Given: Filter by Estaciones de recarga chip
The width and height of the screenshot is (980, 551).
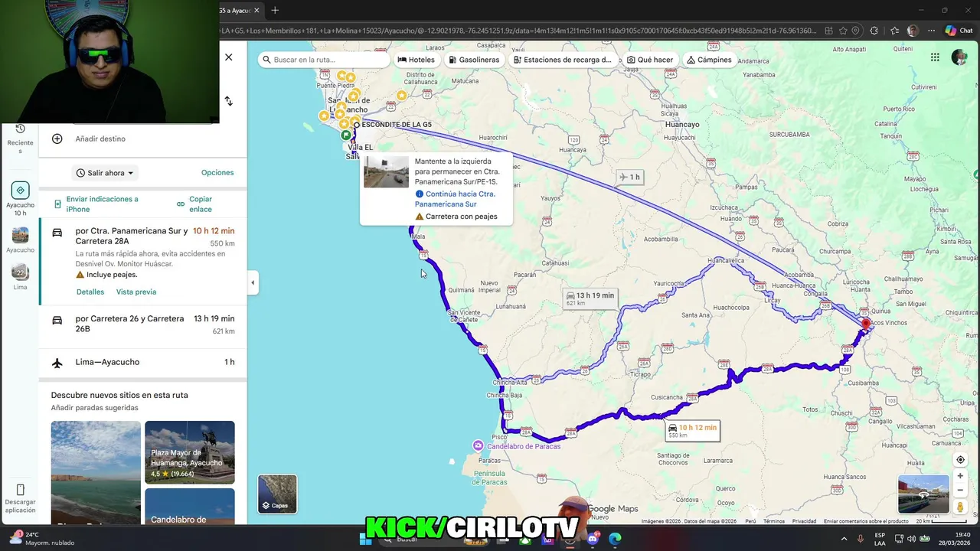Looking at the screenshot, I should coord(563,60).
